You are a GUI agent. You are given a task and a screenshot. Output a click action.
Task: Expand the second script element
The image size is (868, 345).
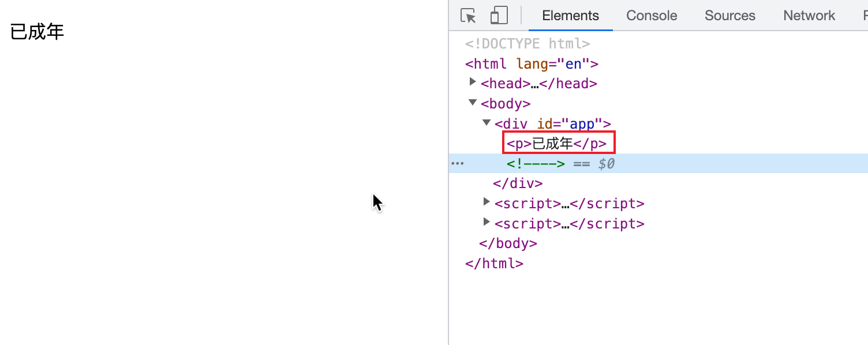[x=487, y=222]
